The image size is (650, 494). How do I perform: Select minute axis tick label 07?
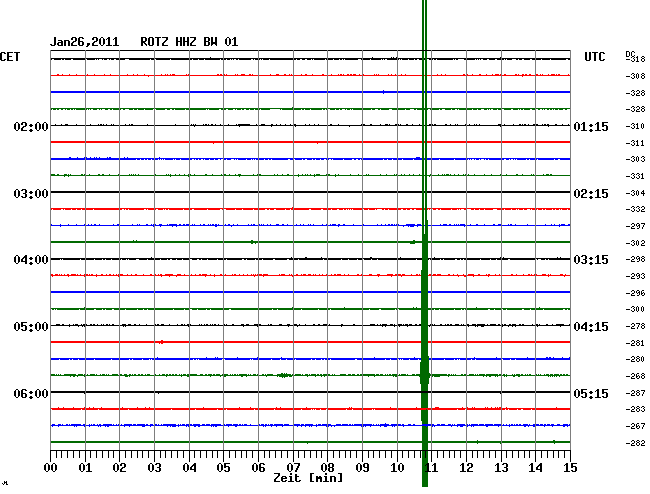click(293, 468)
